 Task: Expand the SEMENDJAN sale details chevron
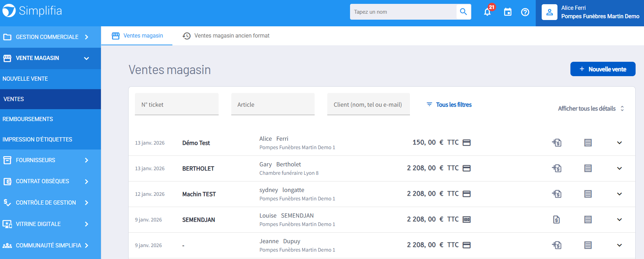[x=619, y=220]
